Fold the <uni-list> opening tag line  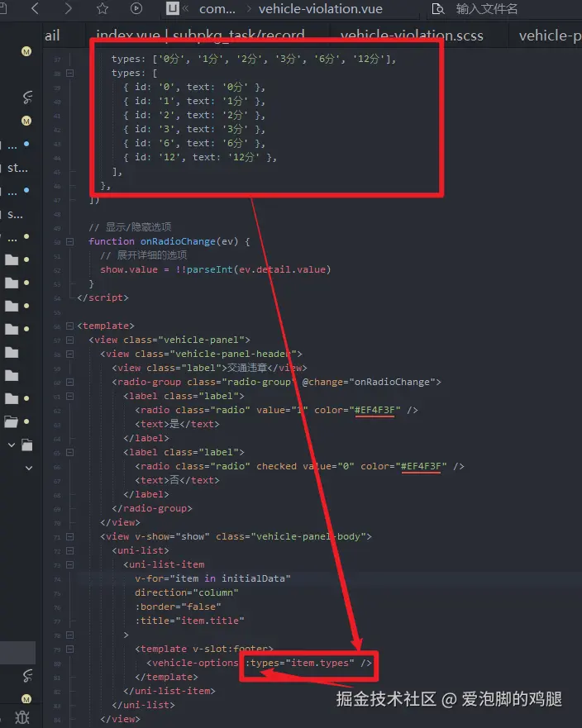69,550
